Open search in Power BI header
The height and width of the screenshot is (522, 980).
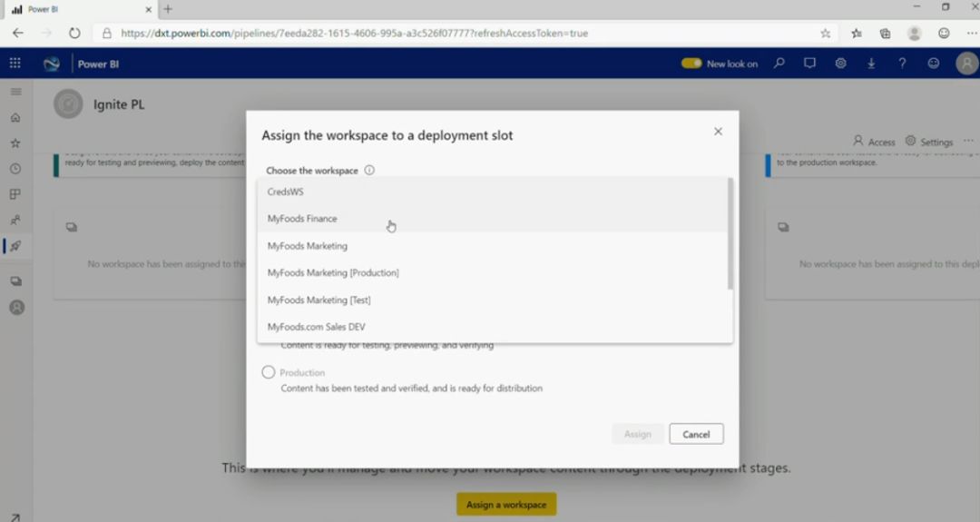pos(779,64)
